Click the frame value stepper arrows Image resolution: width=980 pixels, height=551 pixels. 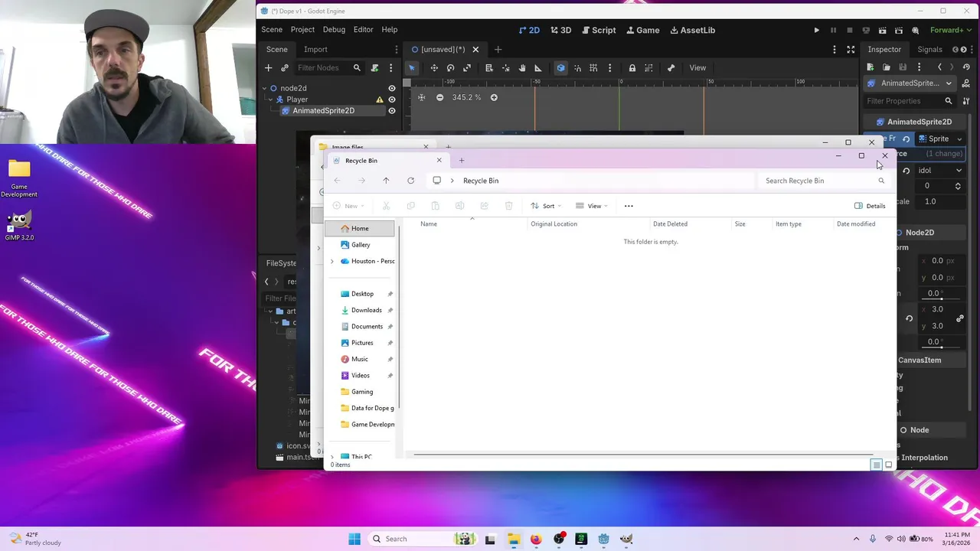pos(958,186)
